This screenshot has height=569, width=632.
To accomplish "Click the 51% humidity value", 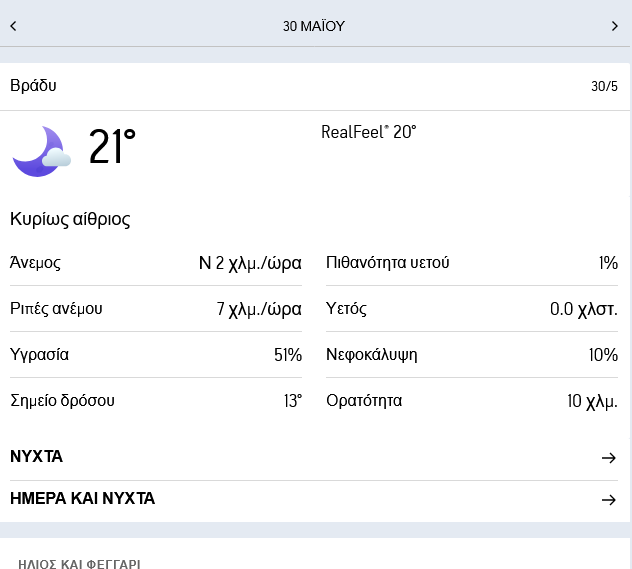I will coord(288,355).
